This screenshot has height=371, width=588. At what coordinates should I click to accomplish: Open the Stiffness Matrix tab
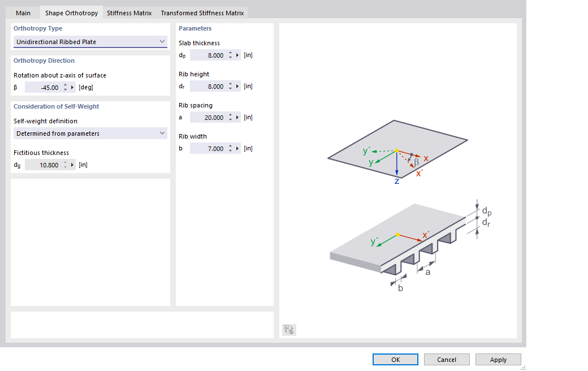(129, 13)
